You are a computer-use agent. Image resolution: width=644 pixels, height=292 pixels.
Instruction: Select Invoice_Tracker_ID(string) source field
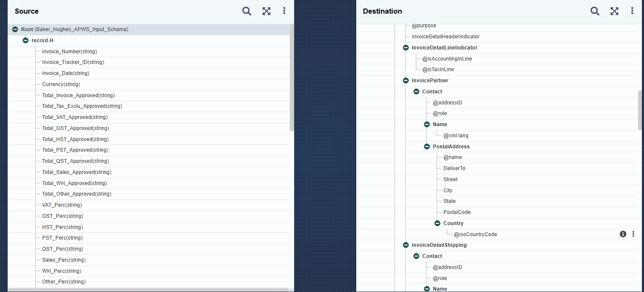click(73, 62)
